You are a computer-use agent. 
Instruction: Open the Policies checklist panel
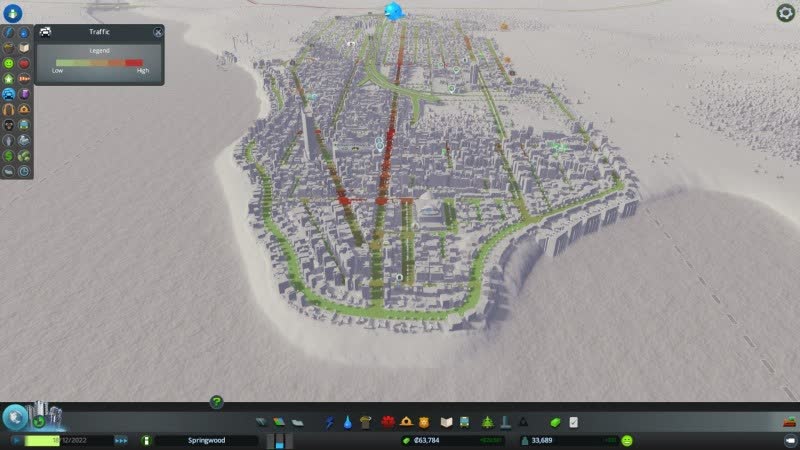pyautogui.click(x=573, y=422)
